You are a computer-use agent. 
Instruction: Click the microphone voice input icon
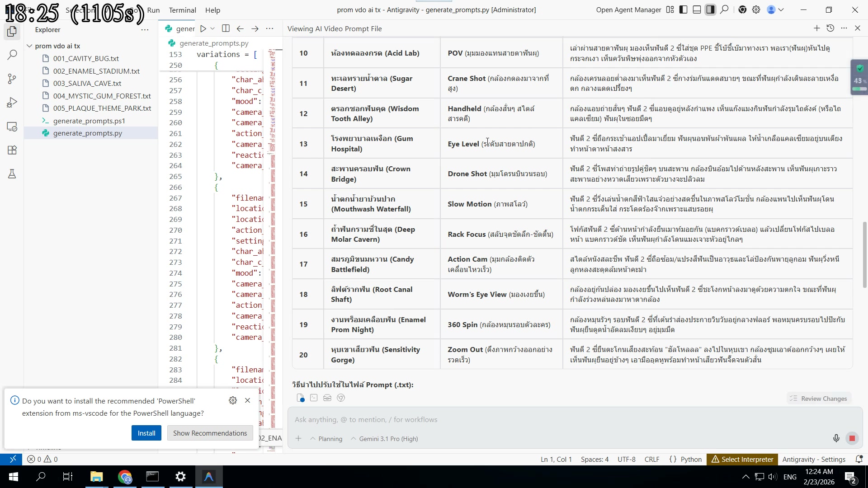click(x=836, y=438)
